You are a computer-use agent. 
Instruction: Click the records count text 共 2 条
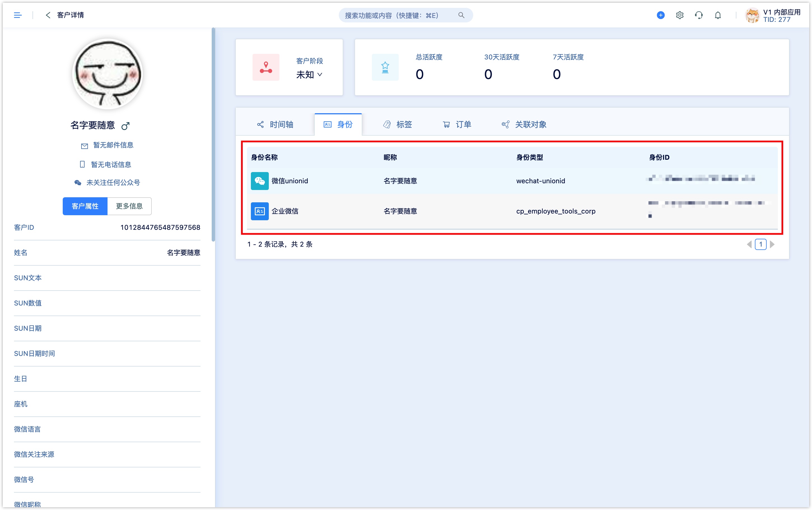click(x=302, y=244)
